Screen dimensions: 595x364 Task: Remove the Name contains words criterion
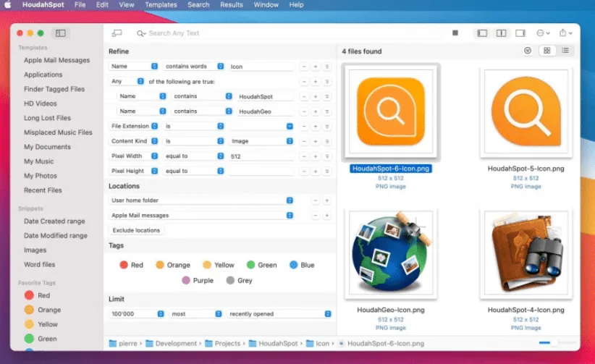tap(304, 67)
